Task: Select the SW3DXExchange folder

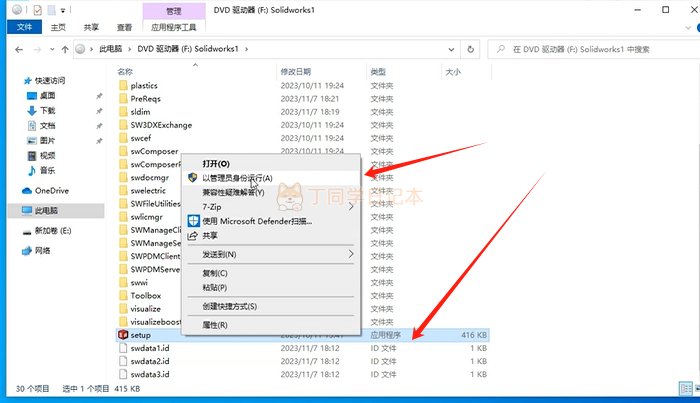Action: point(161,125)
